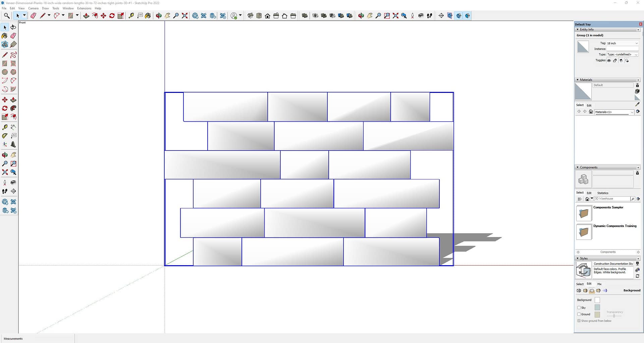
Task: Click the material eyedropper sample icon
Action: [637, 105]
